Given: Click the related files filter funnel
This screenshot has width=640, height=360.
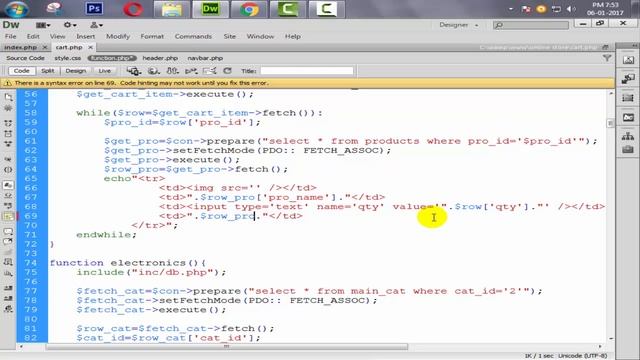Looking at the screenshot, I should click(607, 58).
